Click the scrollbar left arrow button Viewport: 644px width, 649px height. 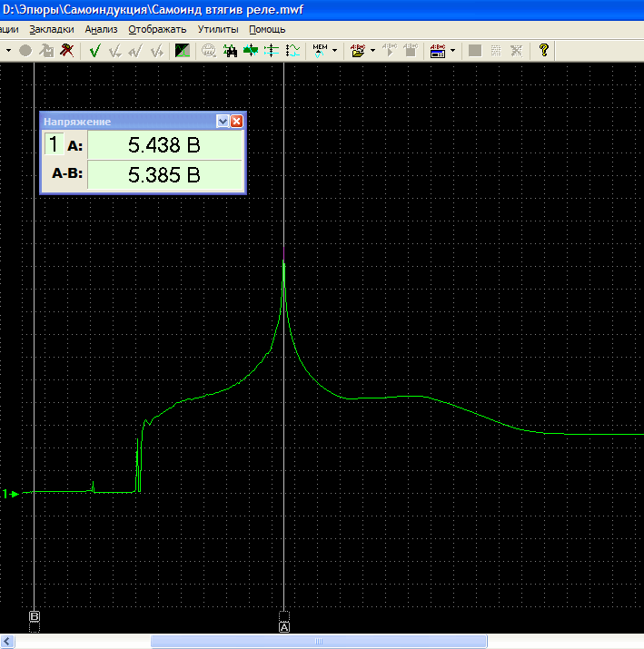click(7, 641)
